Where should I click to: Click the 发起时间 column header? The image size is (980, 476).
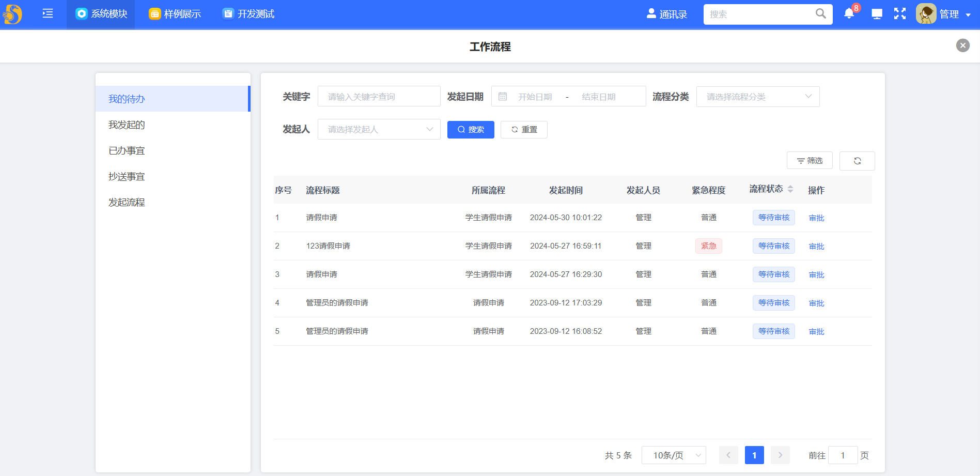click(x=566, y=190)
